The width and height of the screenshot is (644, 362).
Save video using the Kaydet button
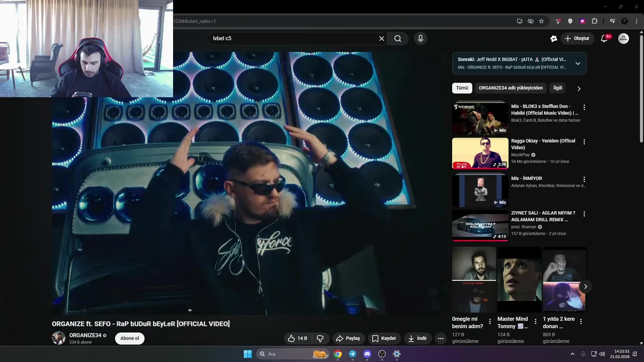pyautogui.click(x=384, y=338)
